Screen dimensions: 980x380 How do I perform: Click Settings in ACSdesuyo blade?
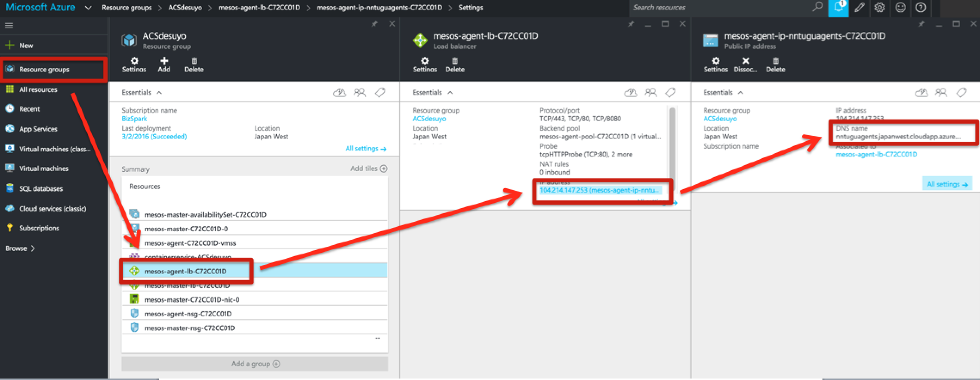point(134,65)
